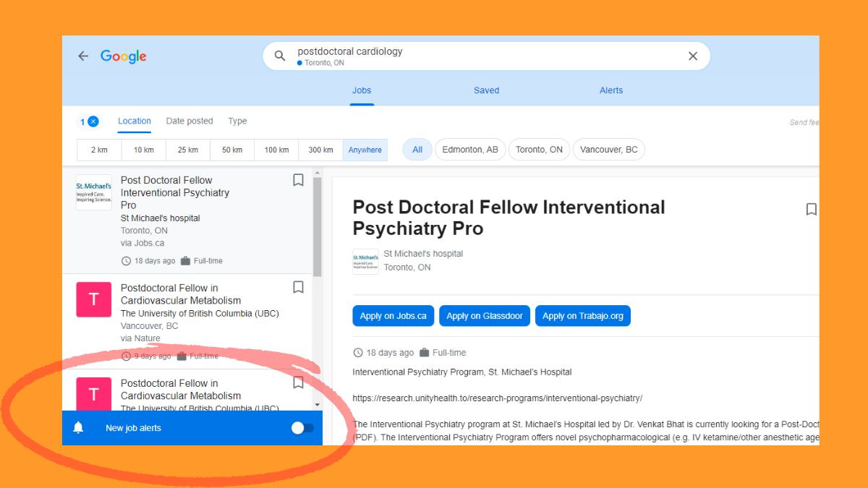The image size is (868, 488).
Task: Click the Send feedback link
Action: click(x=804, y=122)
